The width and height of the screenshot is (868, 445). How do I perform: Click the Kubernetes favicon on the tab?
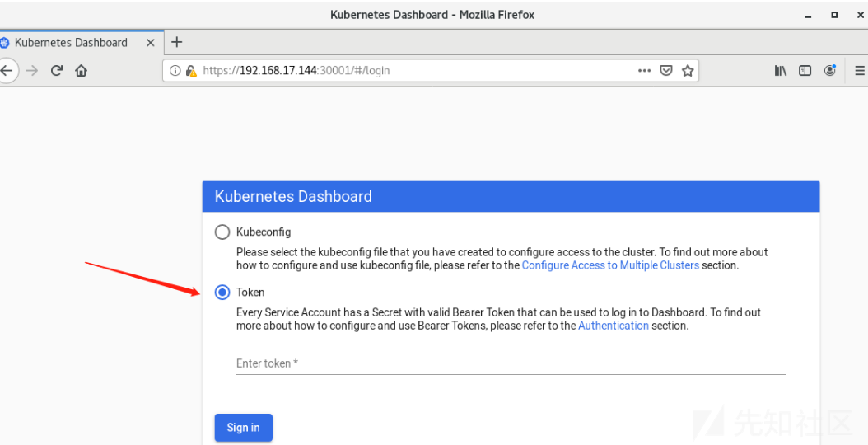4,43
